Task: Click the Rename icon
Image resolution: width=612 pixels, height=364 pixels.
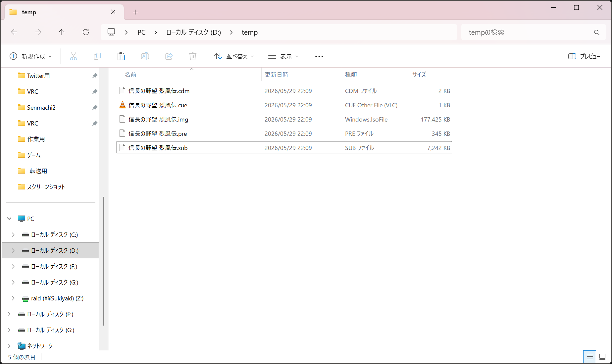Action: pos(145,56)
